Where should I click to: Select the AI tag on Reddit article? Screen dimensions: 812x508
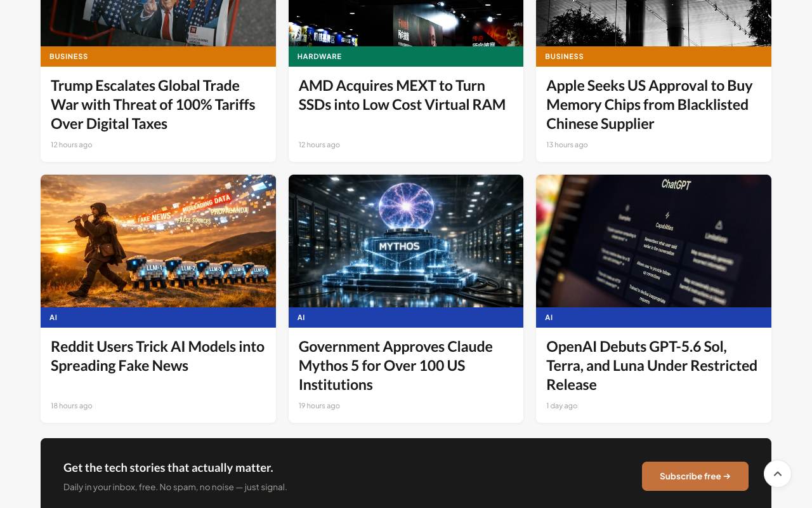coord(53,317)
